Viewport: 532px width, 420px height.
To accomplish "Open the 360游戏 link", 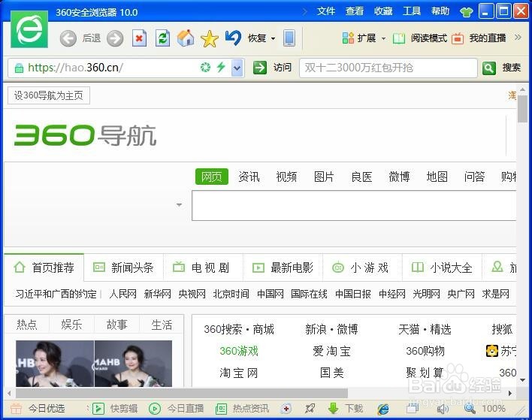I will pyautogui.click(x=239, y=351).
